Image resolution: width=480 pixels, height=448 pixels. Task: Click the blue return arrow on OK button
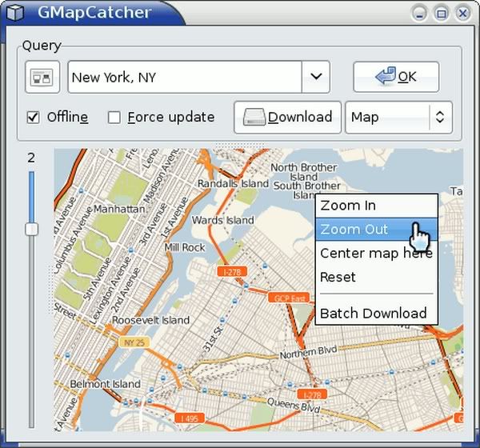coord(386,76)
